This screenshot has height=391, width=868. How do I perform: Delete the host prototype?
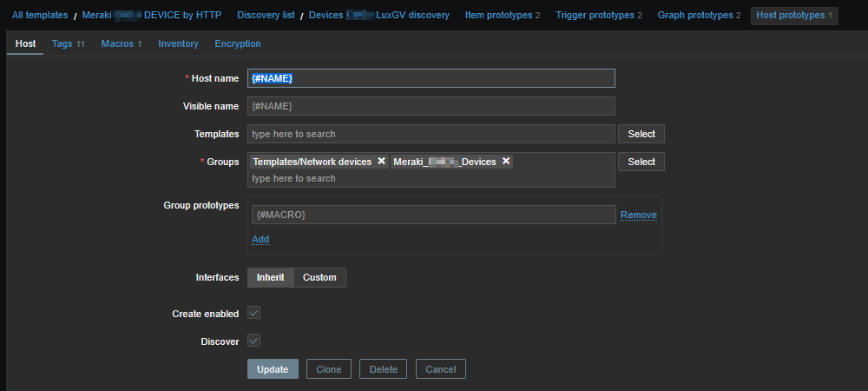(x=383, y=369)
